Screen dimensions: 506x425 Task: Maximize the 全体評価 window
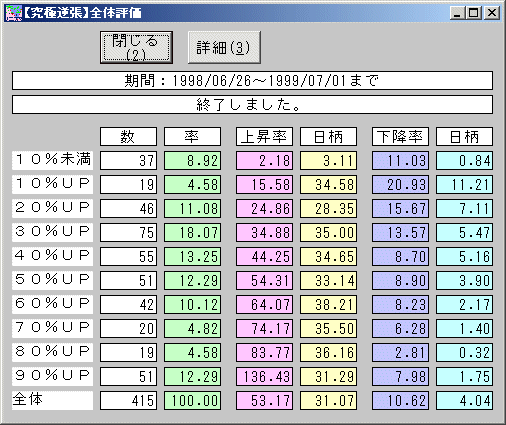tap(474, 13)
